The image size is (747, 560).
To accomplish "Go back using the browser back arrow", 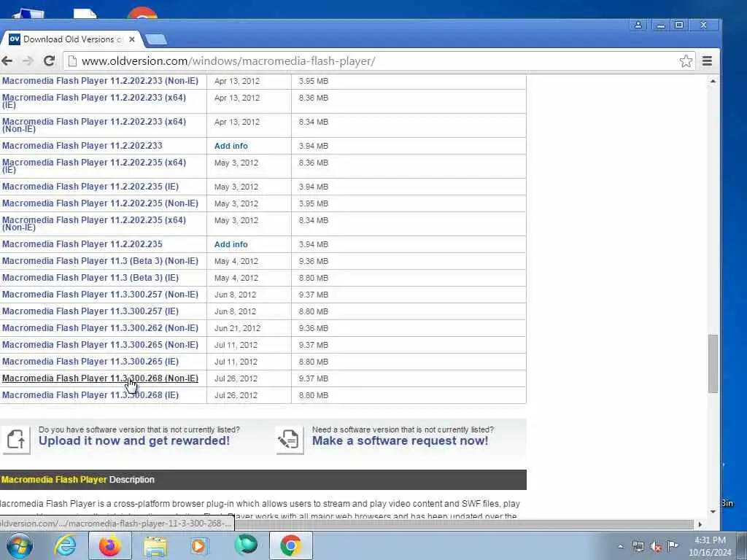I will [7, 61].
